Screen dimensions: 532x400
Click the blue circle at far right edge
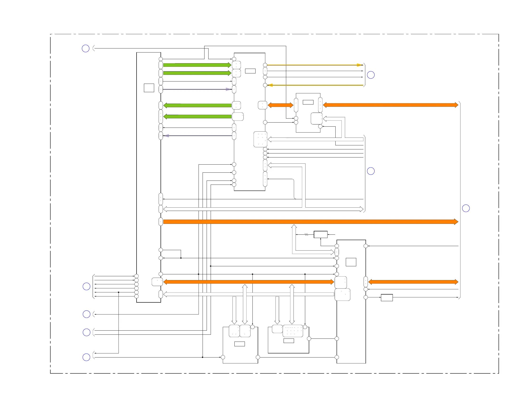coord(466,208)
